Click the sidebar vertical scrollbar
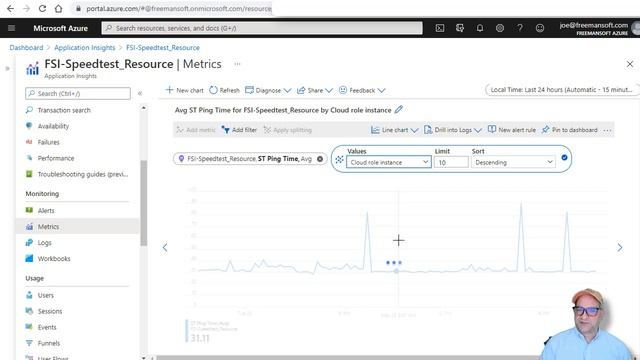Screen dimensions: 640x360 143,203
